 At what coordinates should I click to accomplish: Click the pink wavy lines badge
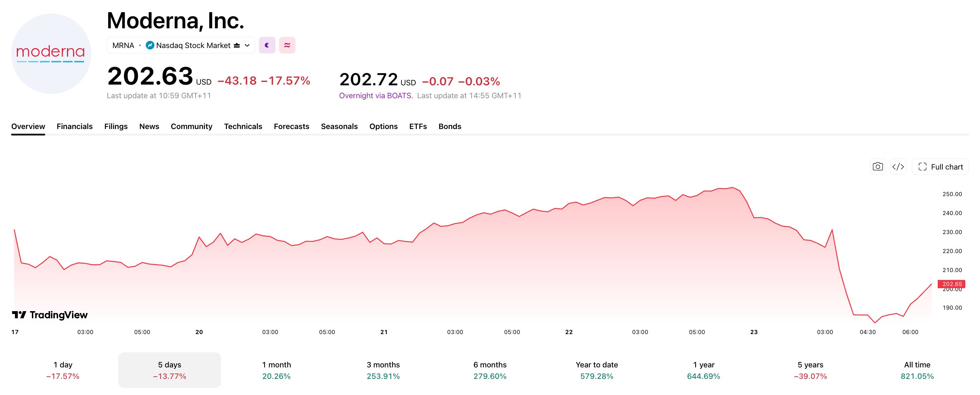point(287,45)
